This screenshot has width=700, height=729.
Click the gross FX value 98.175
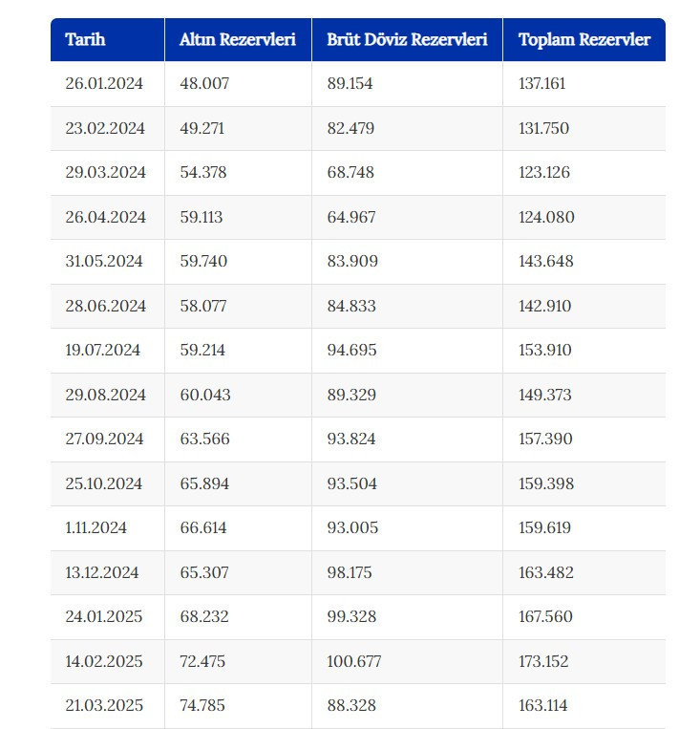[350, 572]
